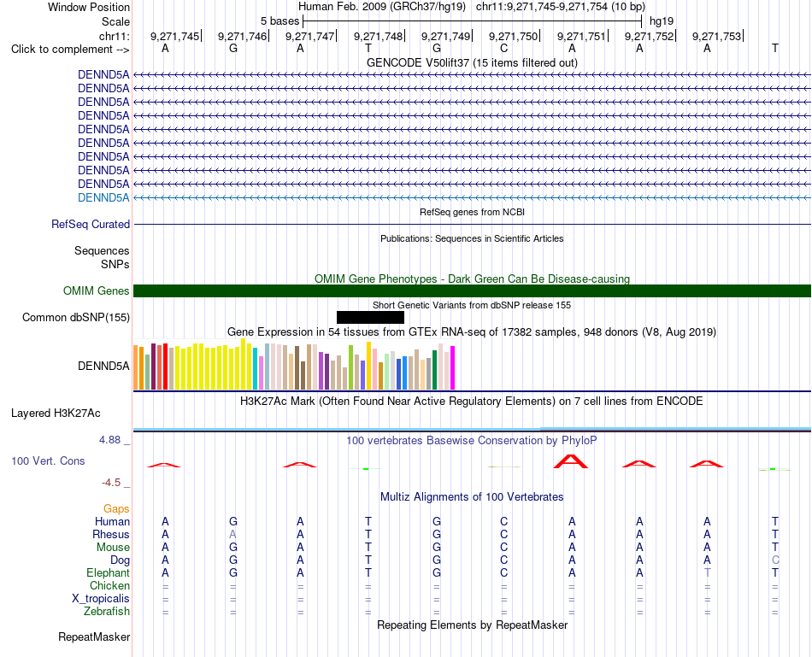Open the RepeatMasker track label

(94, 636)
